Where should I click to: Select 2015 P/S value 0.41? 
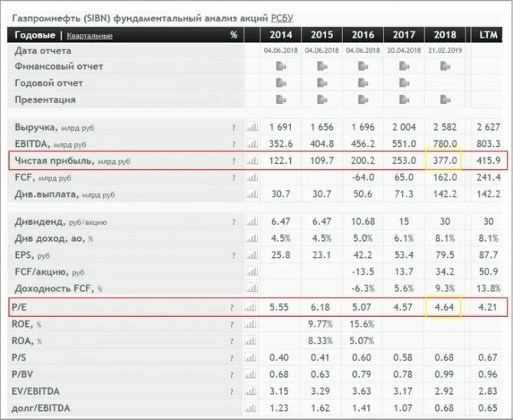tap(320, 357)
